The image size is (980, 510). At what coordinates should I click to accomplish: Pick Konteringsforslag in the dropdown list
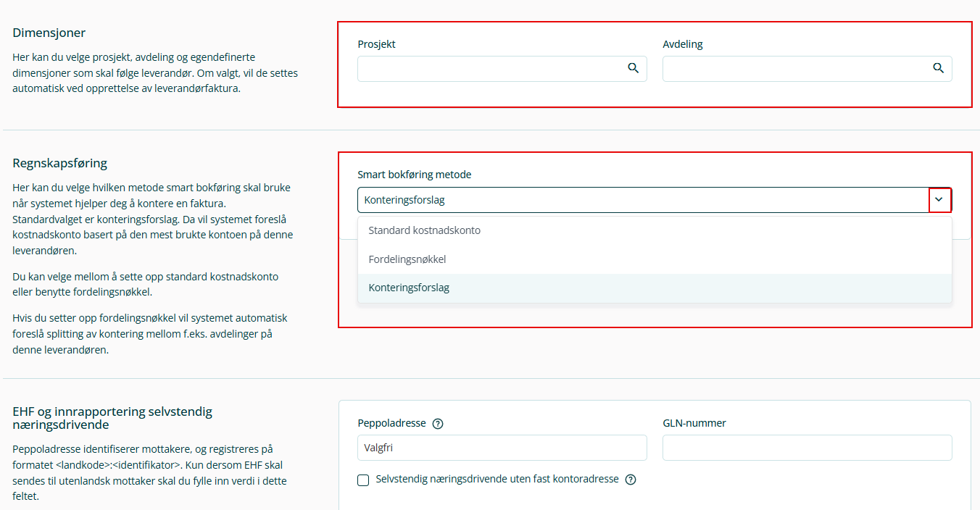tap(409, 288)
